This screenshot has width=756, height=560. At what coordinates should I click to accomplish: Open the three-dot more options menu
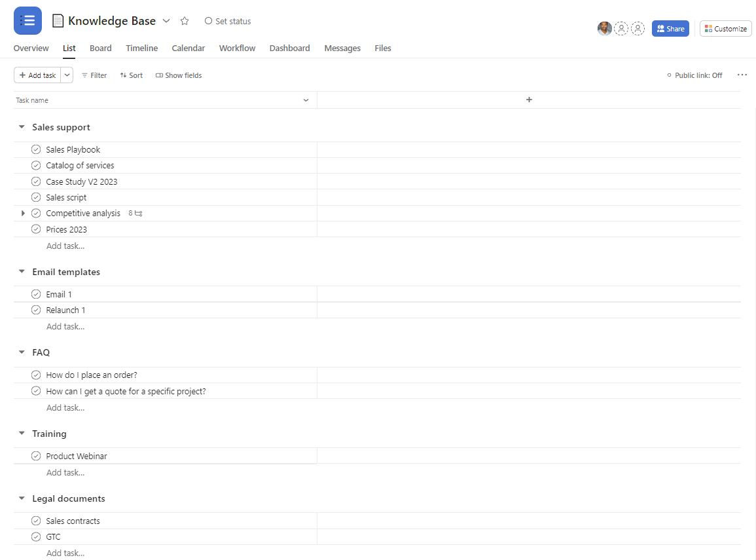pyautogui.click(x=742, y=75)
